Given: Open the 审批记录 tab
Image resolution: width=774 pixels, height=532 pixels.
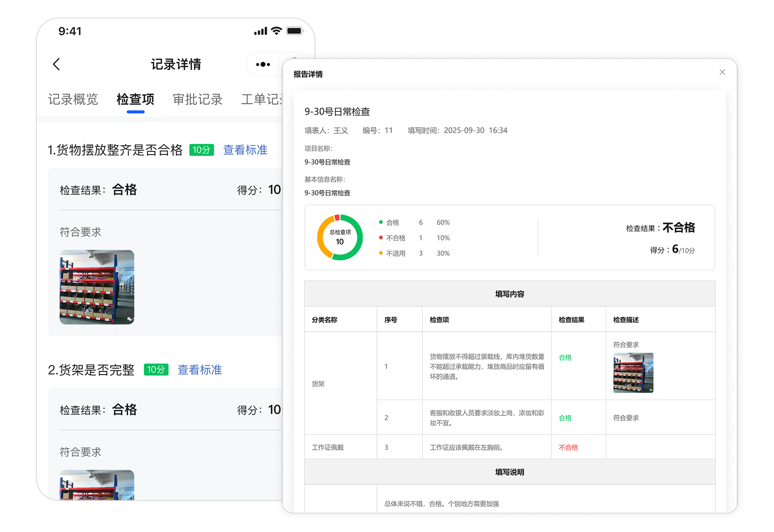Looking at the screenshot, I should coord(197,99).
